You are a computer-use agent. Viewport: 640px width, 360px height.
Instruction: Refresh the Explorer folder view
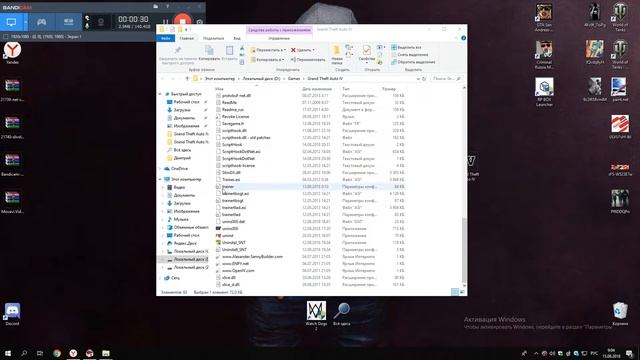tap(424, 78)
